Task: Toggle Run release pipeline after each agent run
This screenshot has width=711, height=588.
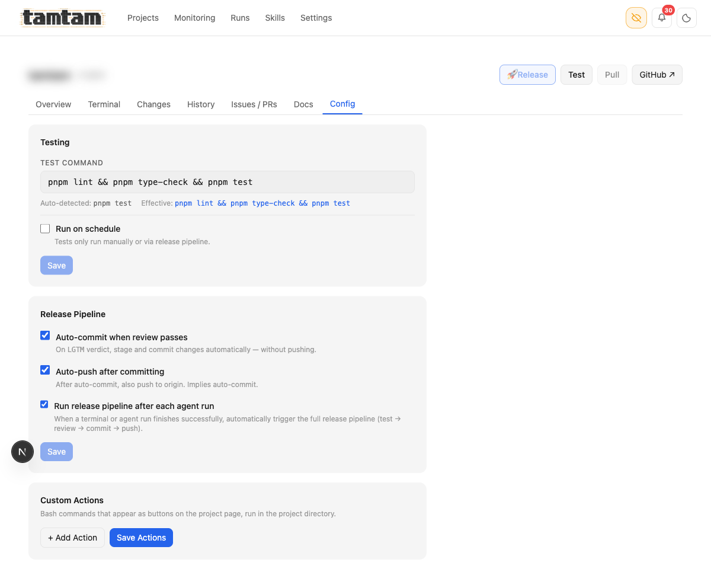Action: pos(44,404)
